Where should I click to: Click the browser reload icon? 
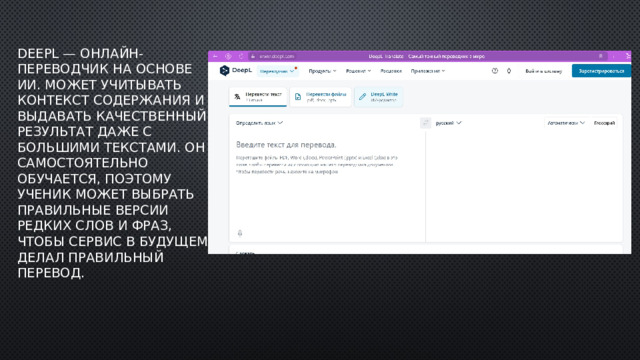[x=241, y=56]
